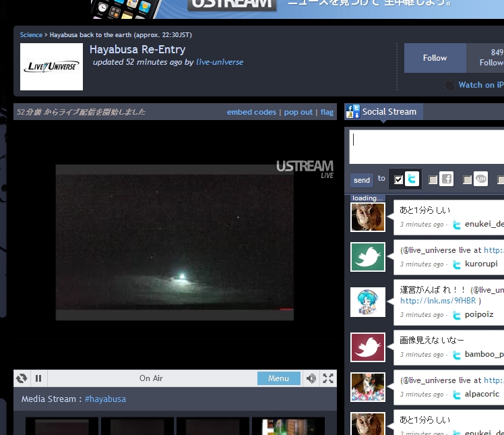Click the Live Universe channel logo
The height and width of the screenshot is (435, 504).
pos(51,67)
